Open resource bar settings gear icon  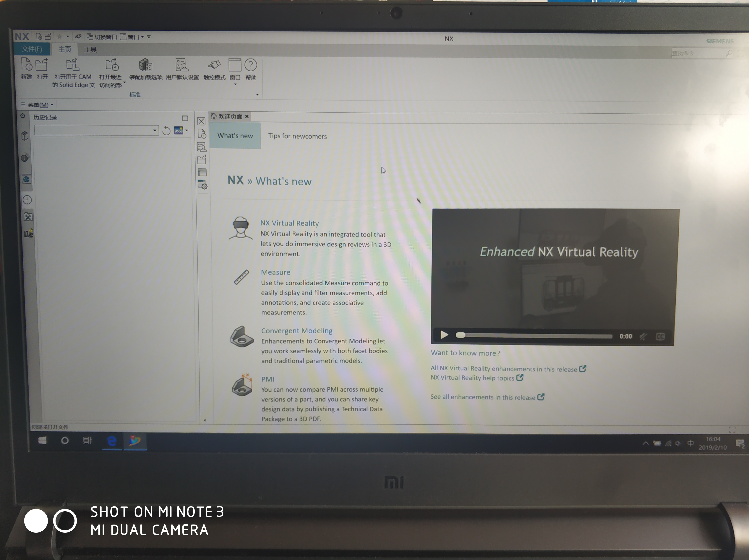click(x=23, y=116)
